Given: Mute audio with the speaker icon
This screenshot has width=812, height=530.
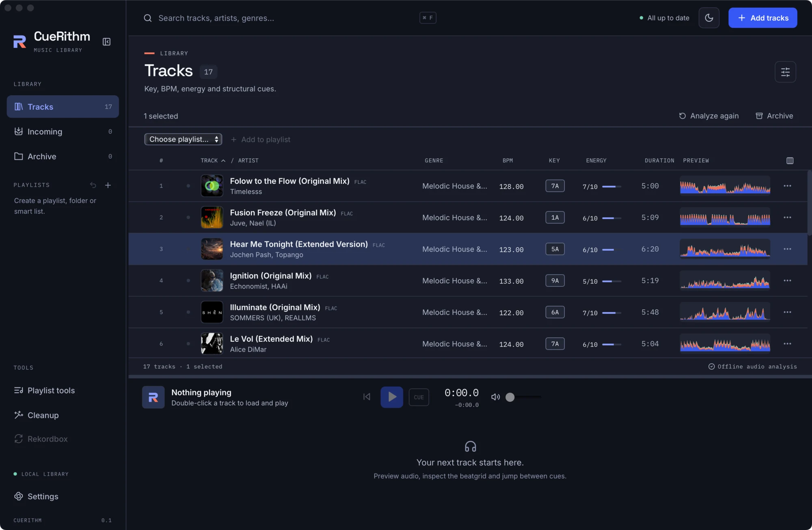Looking at the screenshot, I should tap(495, 397).
